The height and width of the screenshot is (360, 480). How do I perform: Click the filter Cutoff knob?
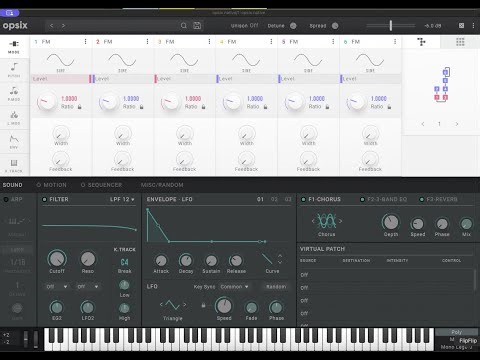tap(57, 259)
